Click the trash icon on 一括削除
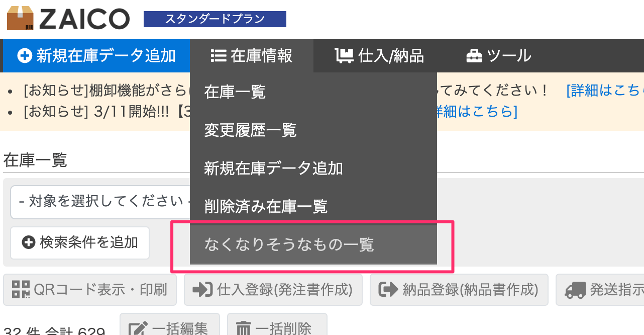The image size is (644, 335). pos(244,329)
